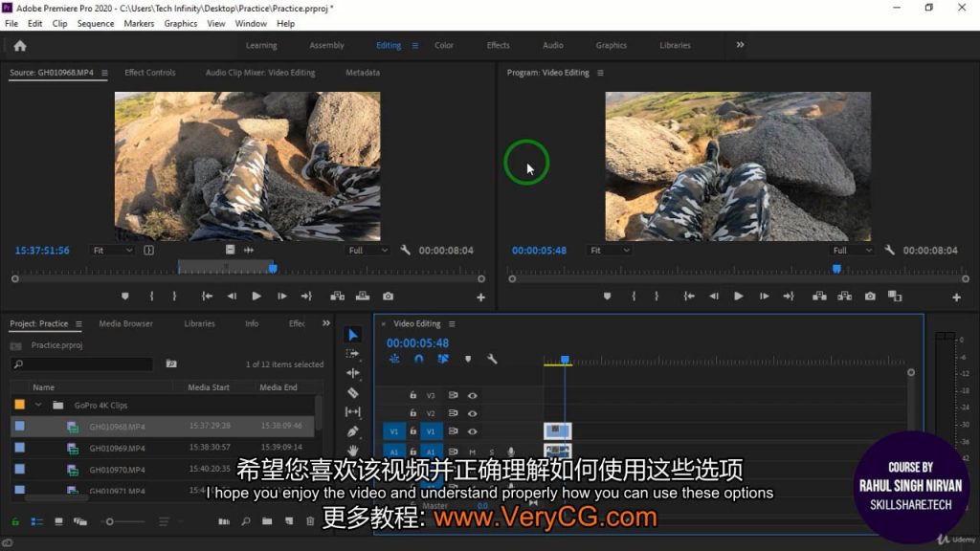Export frame from Source monitor camera
Viewport: 980px width, 551px height.
(x=389, y=297)
